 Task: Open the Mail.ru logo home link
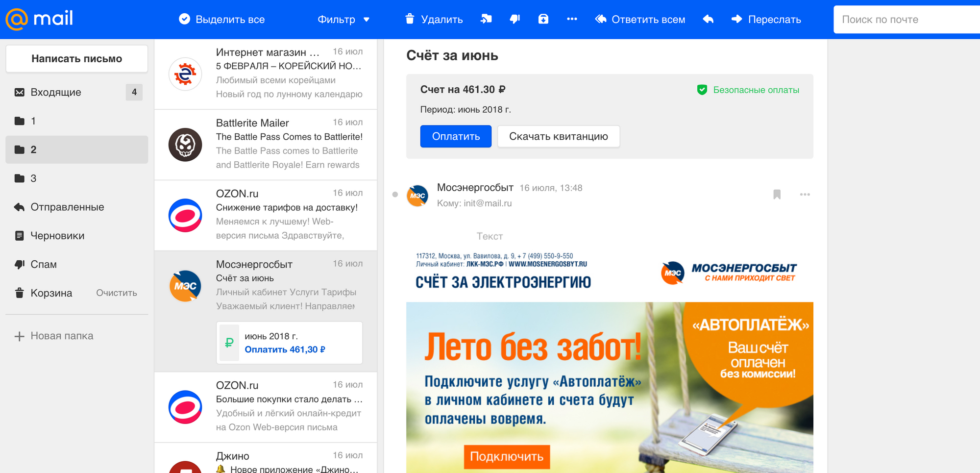[x=39, y=19]
